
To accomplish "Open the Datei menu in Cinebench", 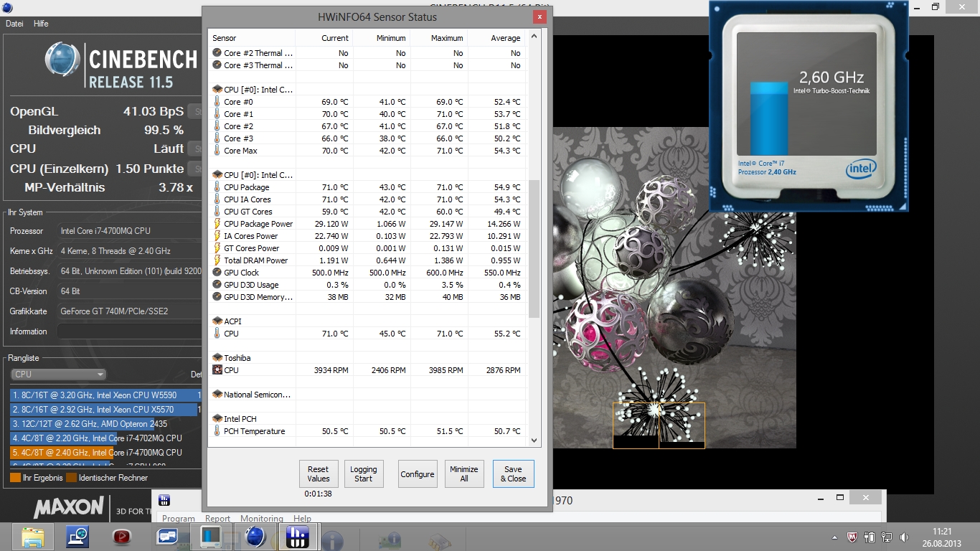I will 14,24.
